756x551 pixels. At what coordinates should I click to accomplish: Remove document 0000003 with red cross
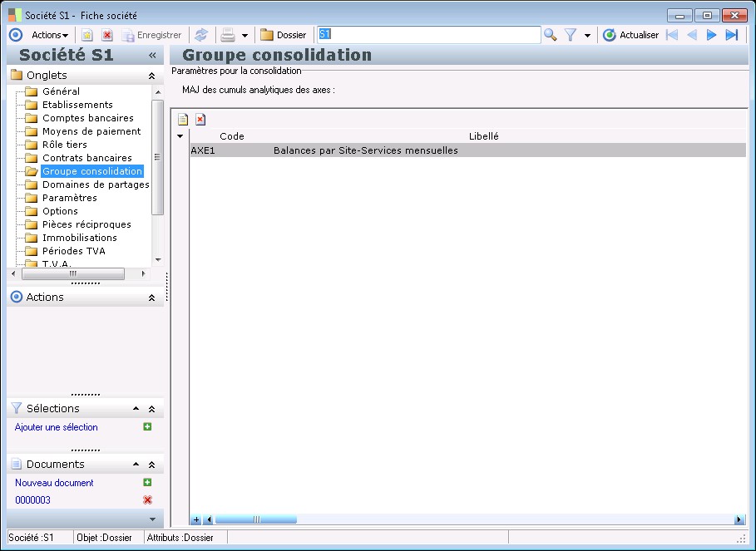pos(147,500)
